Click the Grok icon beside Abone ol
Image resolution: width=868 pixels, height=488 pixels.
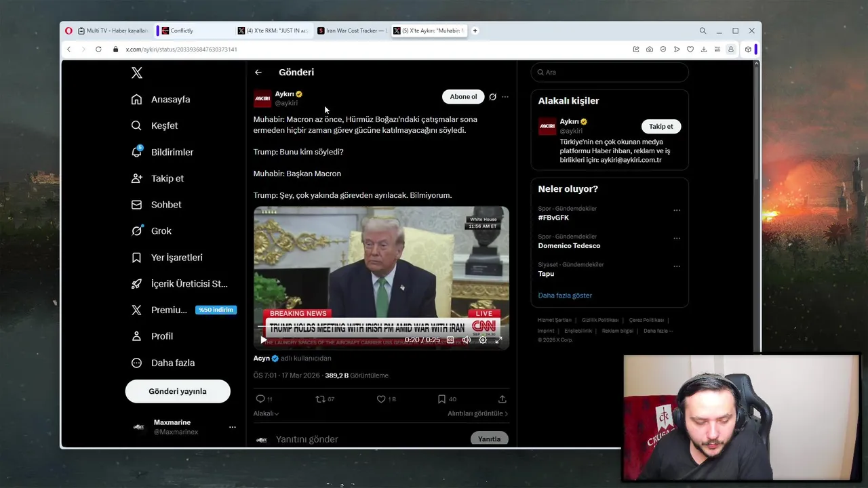coord(493,97)
